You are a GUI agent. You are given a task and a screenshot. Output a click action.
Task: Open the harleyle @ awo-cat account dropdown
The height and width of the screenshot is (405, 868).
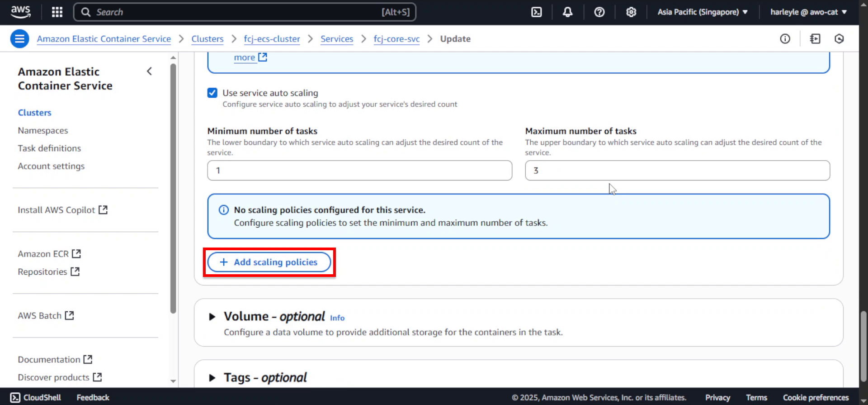(808, 12)
